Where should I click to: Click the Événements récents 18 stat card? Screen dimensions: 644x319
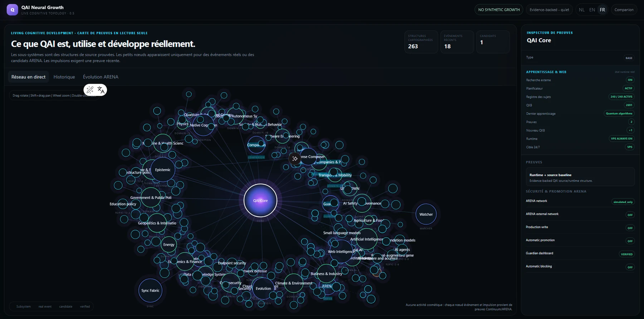click(457, 42)
